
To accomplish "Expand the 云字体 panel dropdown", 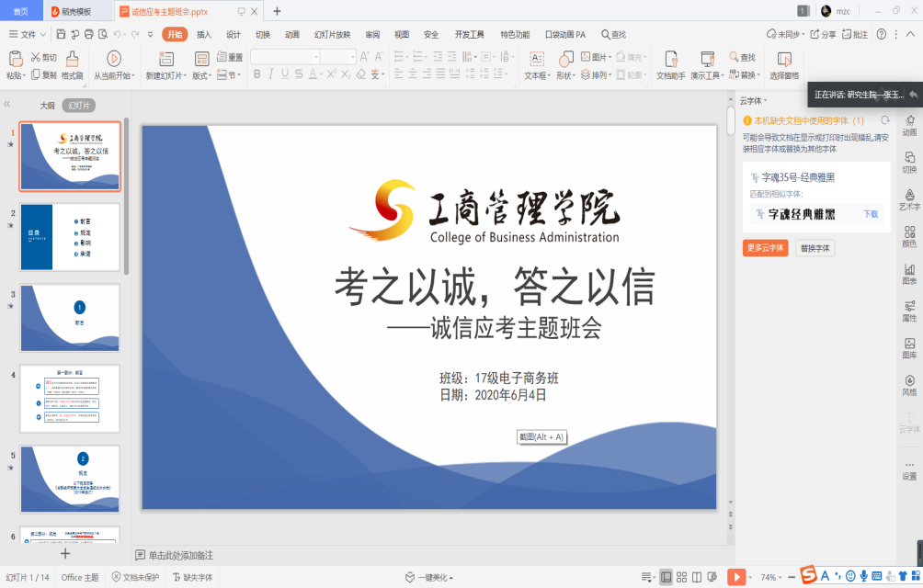I will (754, 100).
